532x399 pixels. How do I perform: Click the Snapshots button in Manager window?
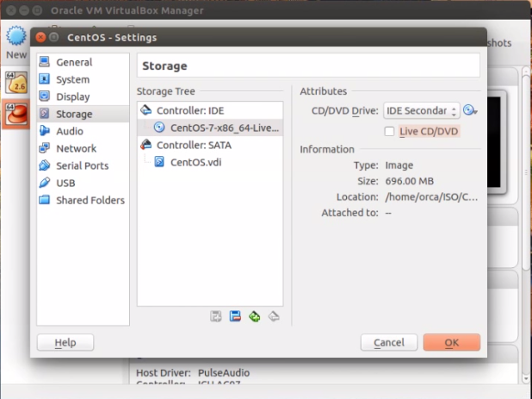499,43
